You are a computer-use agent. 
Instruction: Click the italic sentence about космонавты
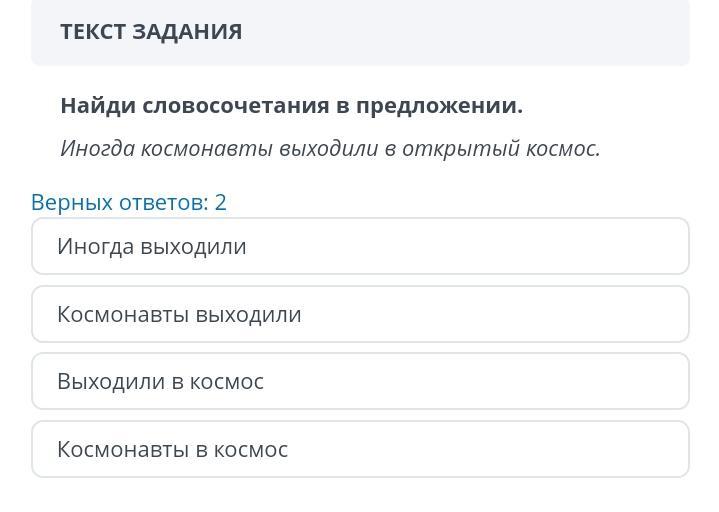330,149
